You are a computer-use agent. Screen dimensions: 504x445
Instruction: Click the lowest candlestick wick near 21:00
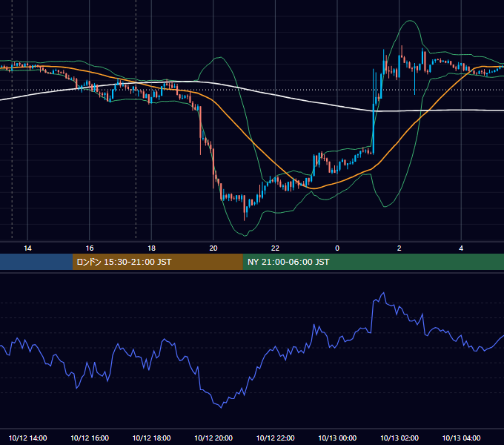pyautogui.click(x=245, y=218)
